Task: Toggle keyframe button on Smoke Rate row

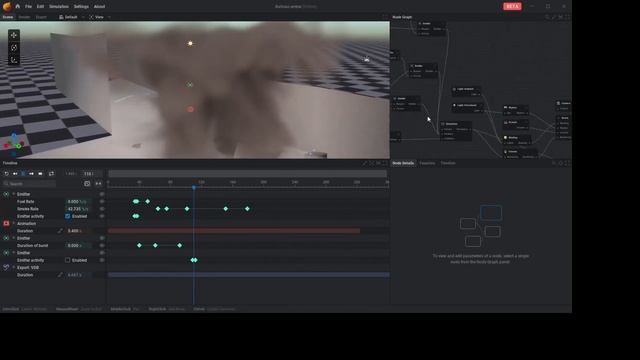Action: (x=102, y=209)
